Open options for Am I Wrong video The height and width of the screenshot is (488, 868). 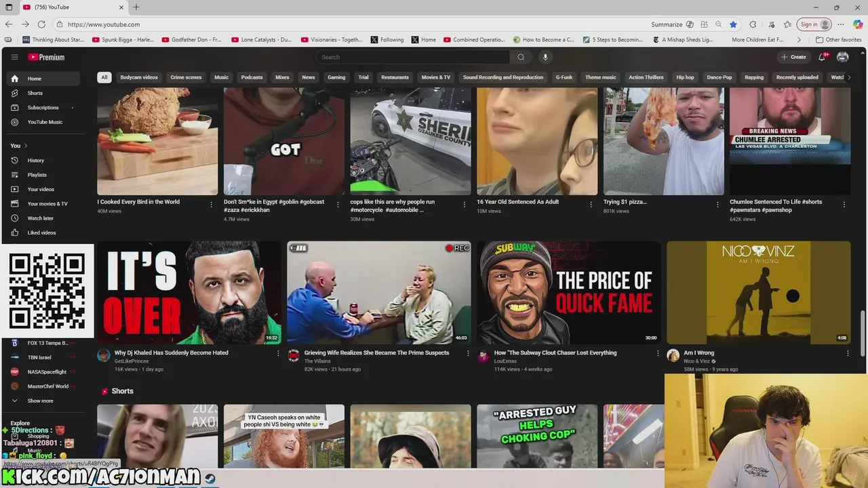tap(848, 353)
